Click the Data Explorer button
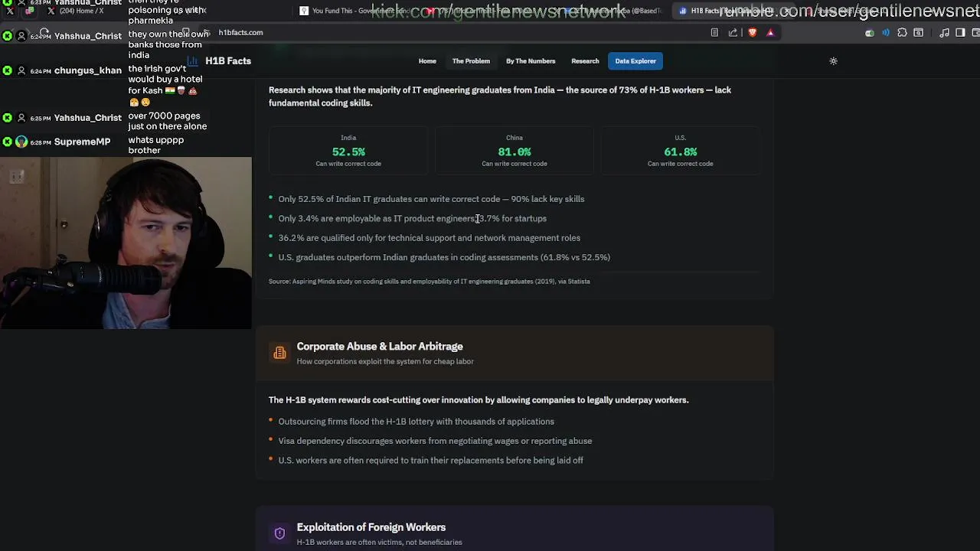This screenshot has height=551, width=980. 635,61
